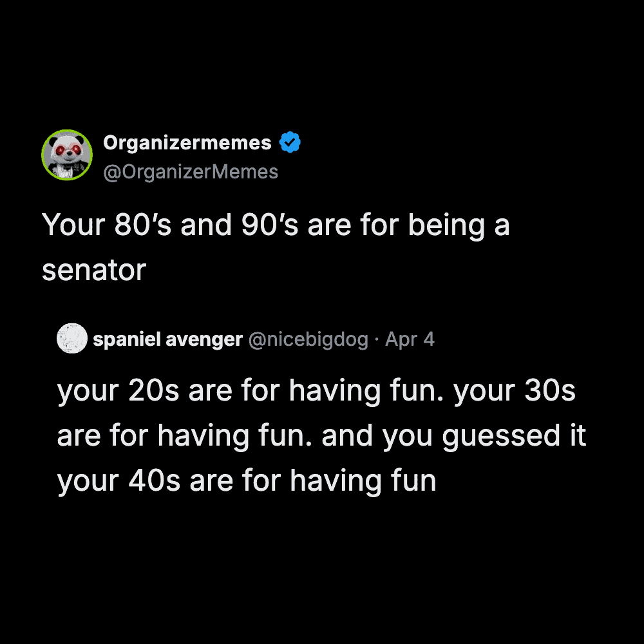Click the word "senator" in the main tweet
Viewport: 644px width, 644px height.
coord(94,270)
